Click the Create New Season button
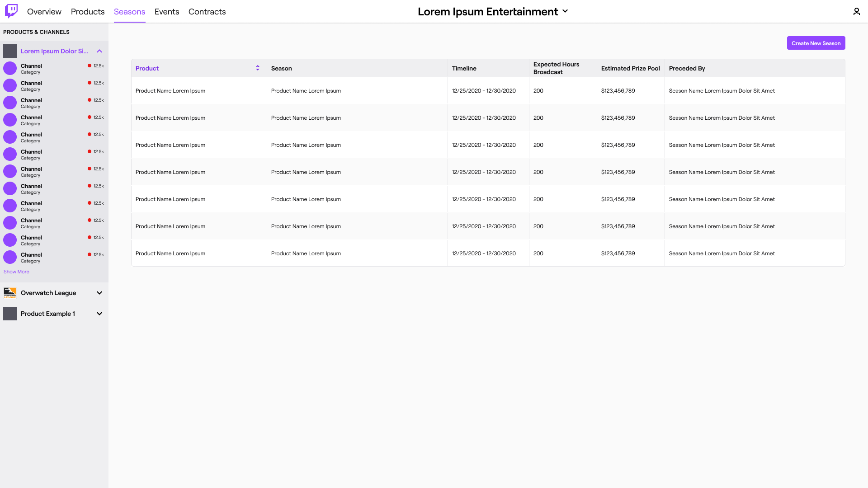This screenshot has width=868, height=488. [x=816, y=43]
